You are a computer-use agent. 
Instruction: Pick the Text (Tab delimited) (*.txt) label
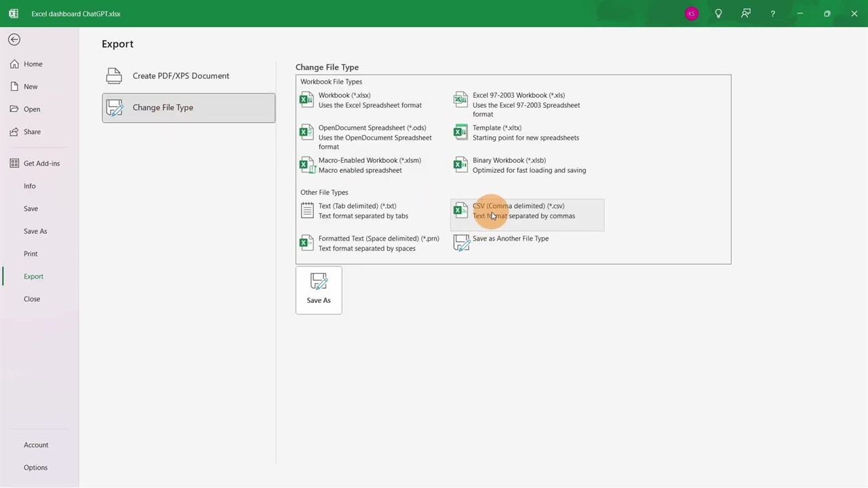pyautogui.click(x=357, y=206)
